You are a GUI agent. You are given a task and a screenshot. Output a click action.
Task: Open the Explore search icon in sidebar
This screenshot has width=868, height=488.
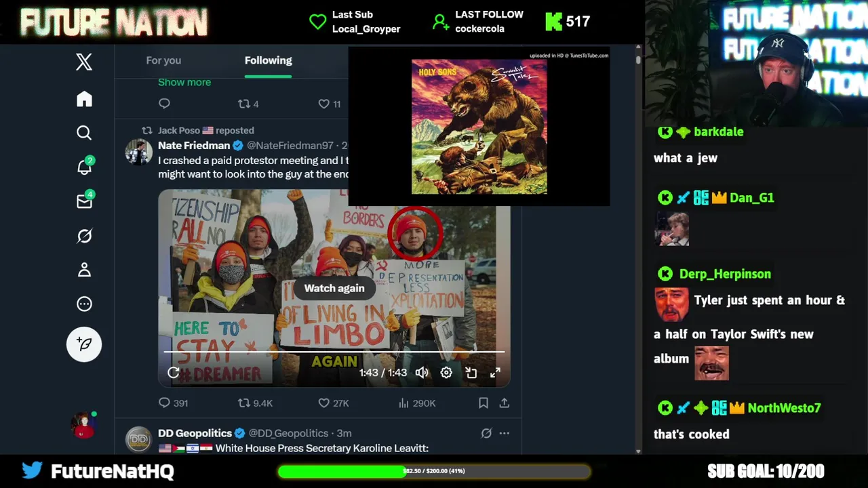coord(84,133)
